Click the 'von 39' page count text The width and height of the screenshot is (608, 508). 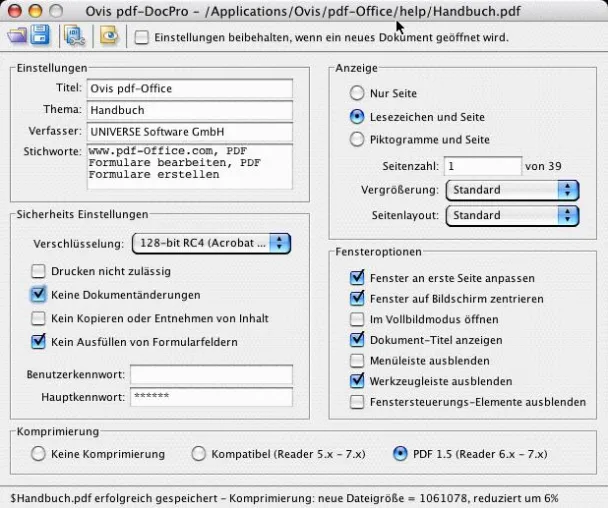(543, 166)
